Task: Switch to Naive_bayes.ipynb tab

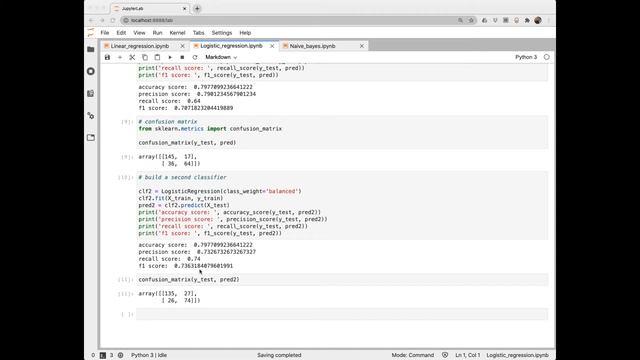Action: pos(312,46)
